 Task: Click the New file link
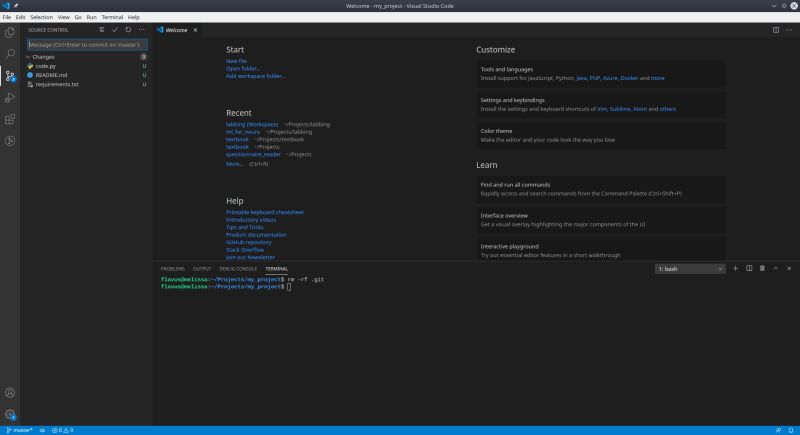(236, 61)
